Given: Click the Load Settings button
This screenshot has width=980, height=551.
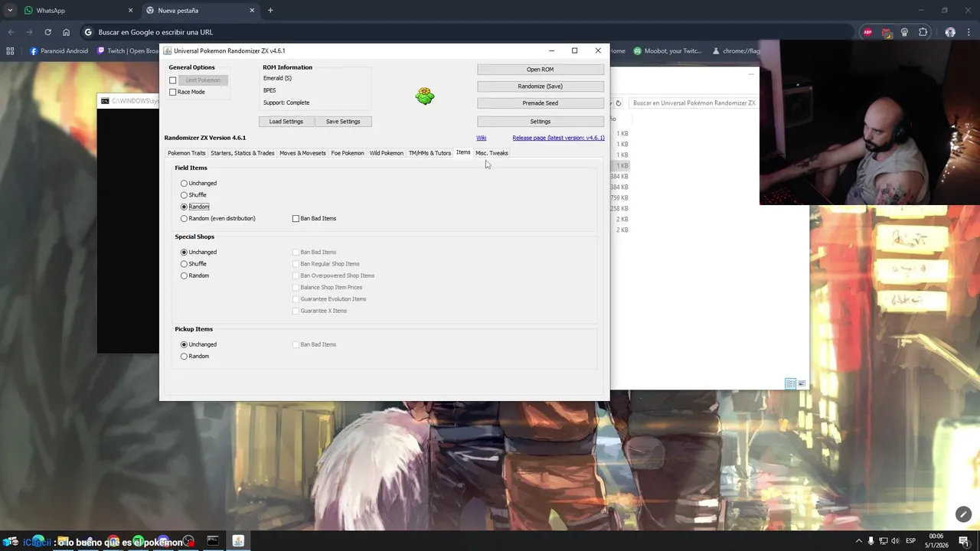Looking at the screenshot, I should point(286,122).
